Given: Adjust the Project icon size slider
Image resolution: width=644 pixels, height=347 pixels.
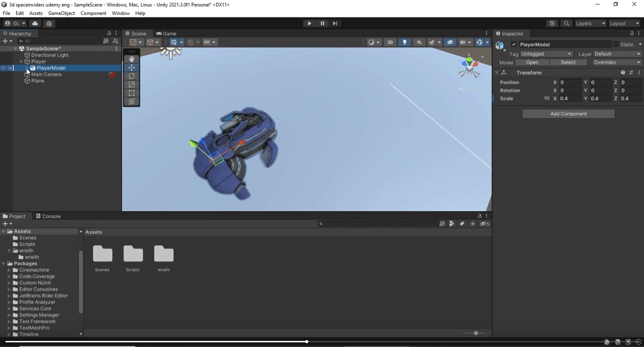Looking at the screenshot, I should (476, 333).
